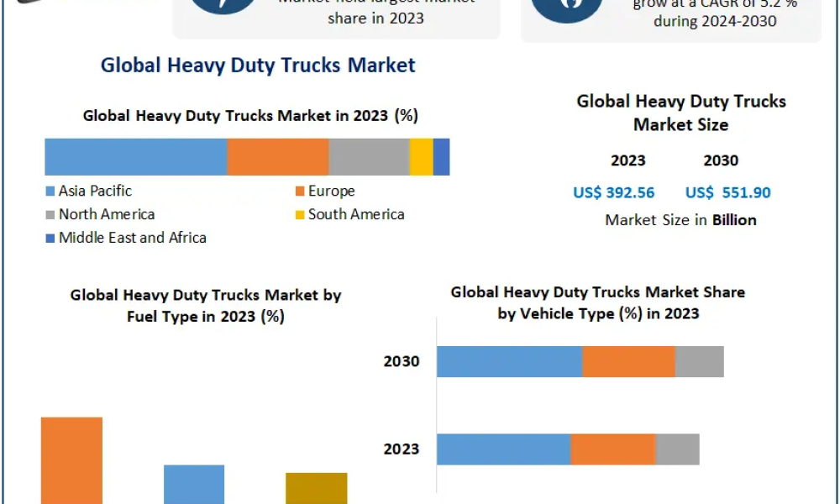Click the 2030 axis label in vehicle type chart
This screenshot has width=840, height=504.
tap(402, 361)
